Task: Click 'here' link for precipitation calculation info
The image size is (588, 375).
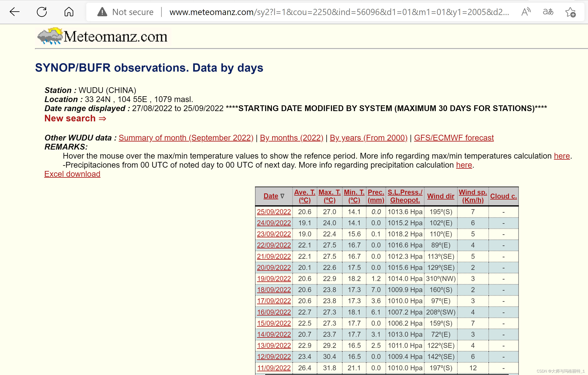Action: click(464, 165)
